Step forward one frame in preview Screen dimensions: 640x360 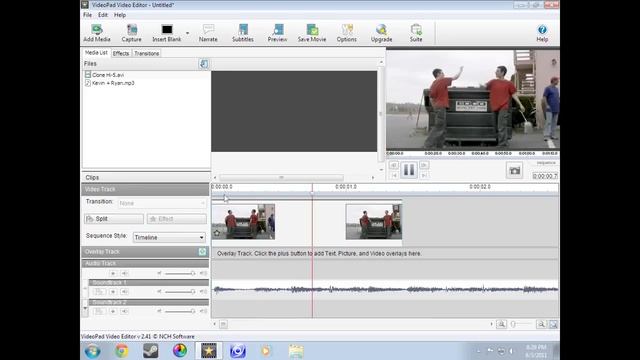[x=424, y=165]
